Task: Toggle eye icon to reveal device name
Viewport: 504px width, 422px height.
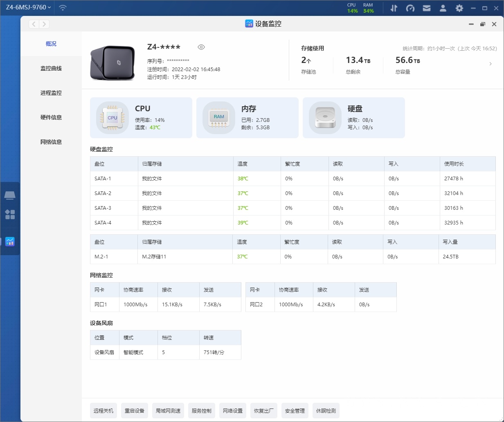Action: pyautogui.click(x=201, y=47)
